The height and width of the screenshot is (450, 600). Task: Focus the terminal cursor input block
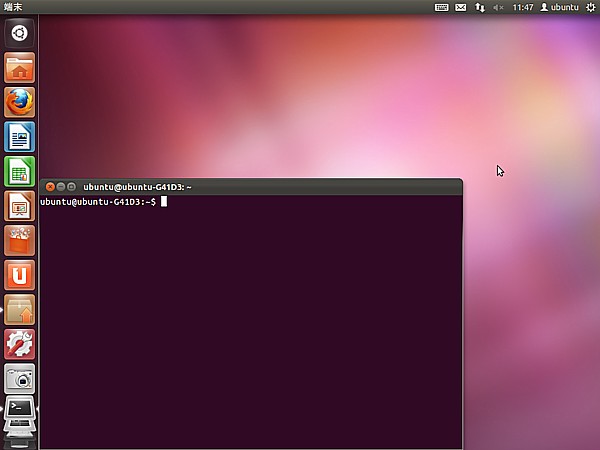click(x=164, y=202)
